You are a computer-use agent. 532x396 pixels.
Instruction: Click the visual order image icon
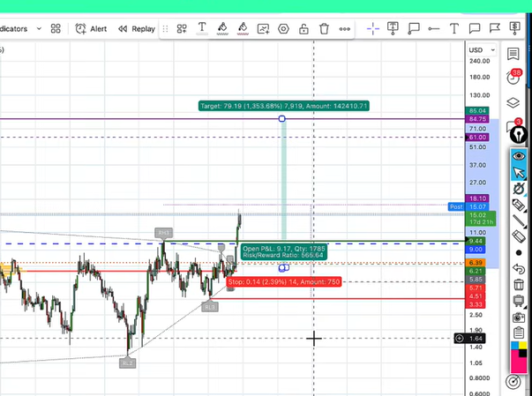click(263, 29)
